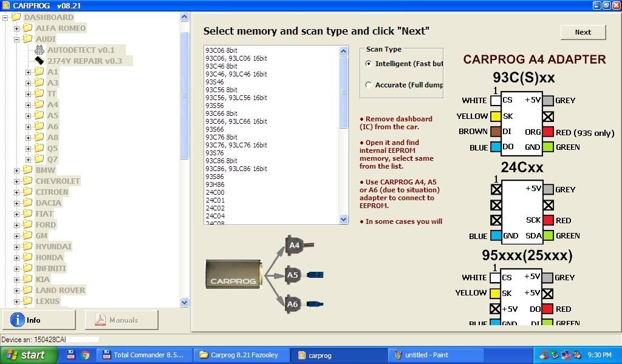Click the AUDI folder icon
This screenshot has width=622, height=364.
click(x=27, y=39)
